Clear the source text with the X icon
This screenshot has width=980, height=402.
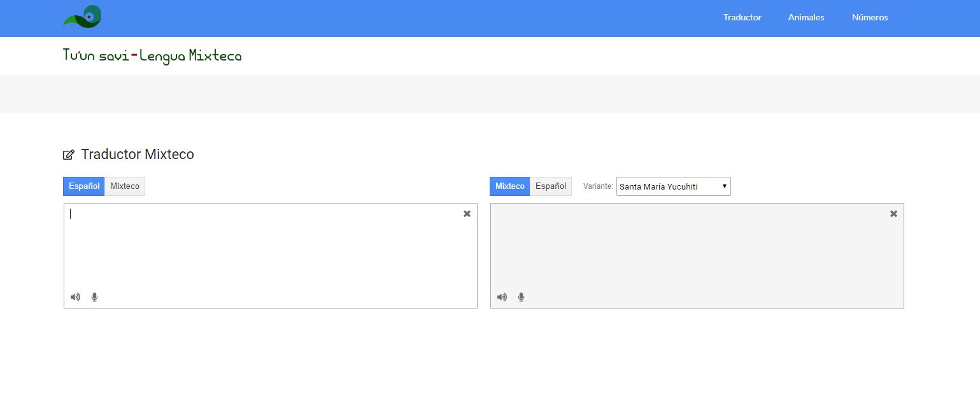467,214
